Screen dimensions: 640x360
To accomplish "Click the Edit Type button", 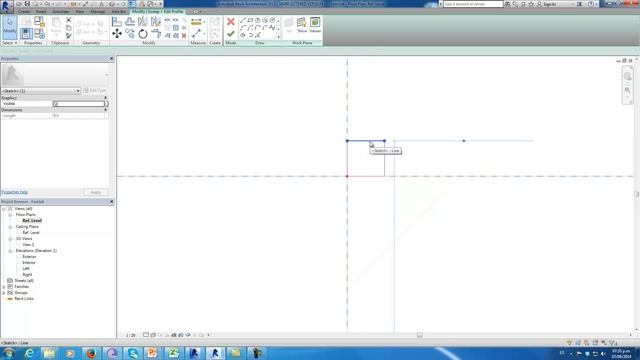I will tap(95, 91).
